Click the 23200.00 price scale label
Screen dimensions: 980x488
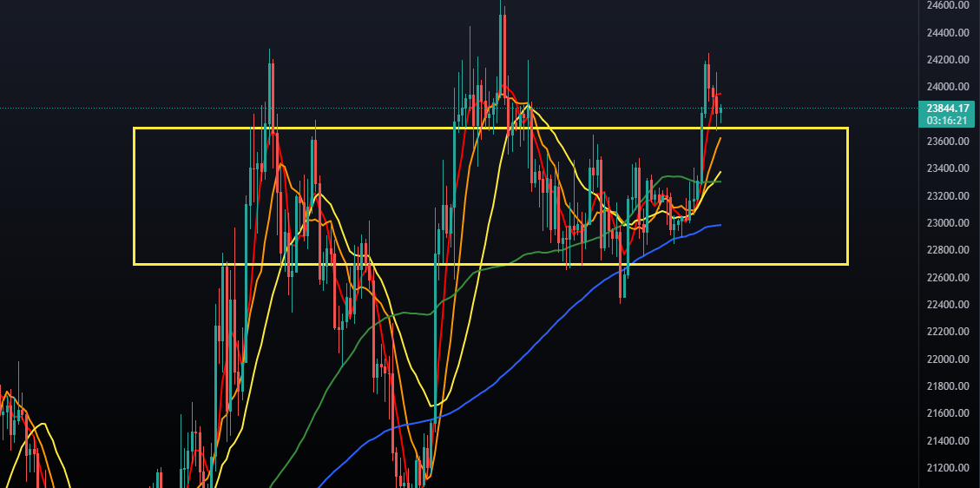pos(949,196)
